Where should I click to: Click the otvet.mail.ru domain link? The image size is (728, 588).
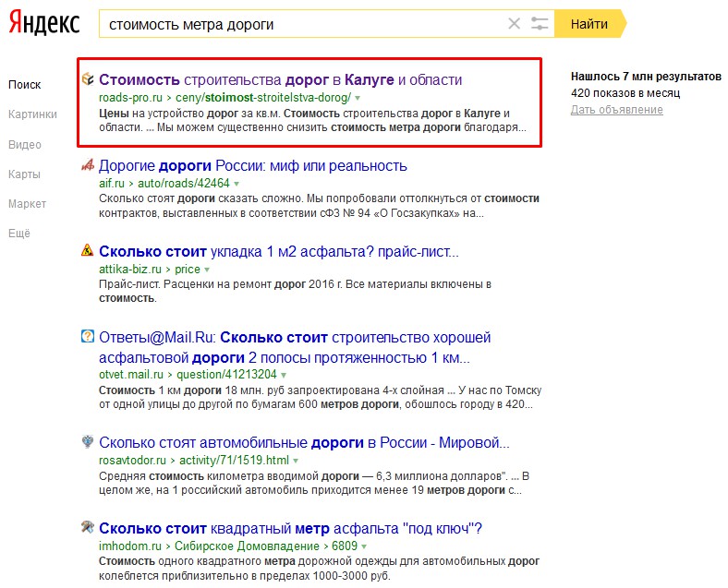(131, 375)
